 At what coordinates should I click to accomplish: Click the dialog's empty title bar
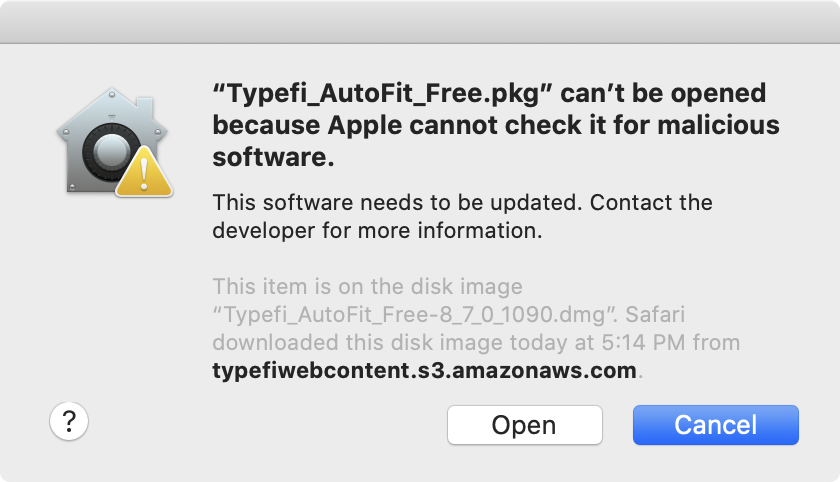point(420,22)
